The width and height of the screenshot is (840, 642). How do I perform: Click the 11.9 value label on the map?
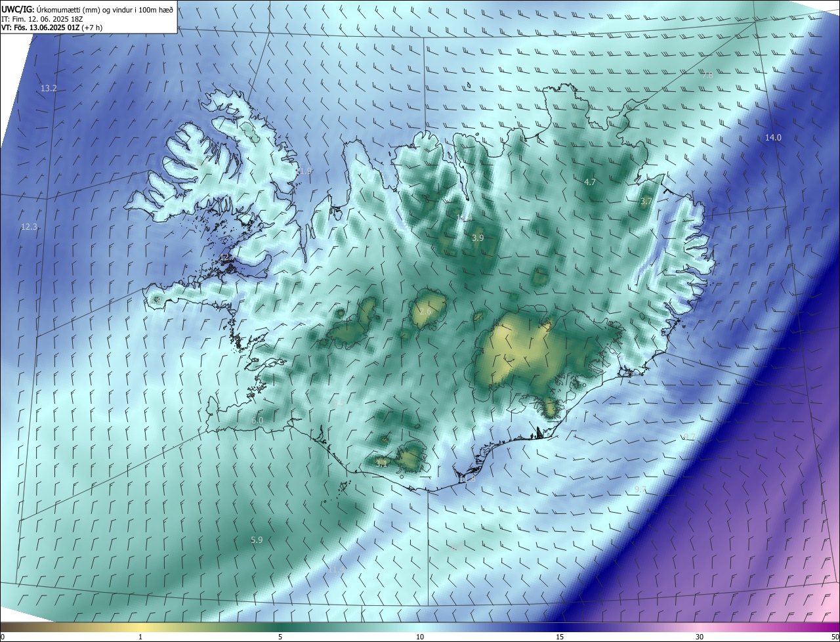coord(303,171)
